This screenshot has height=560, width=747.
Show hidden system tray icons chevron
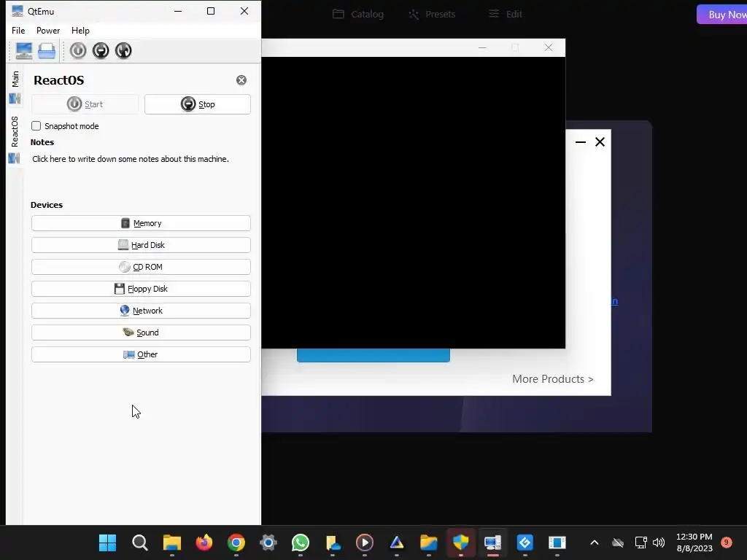click(x=594, y=542)
